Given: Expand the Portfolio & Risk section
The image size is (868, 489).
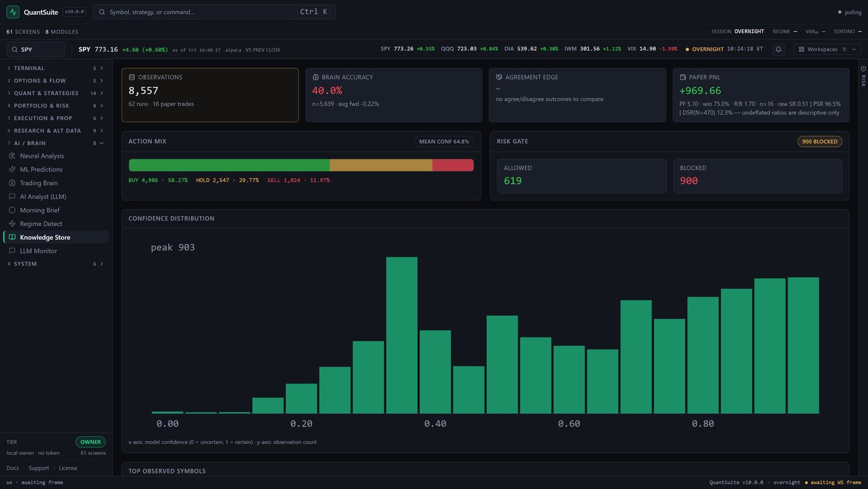Looking at the screenshot, I should (x=56, y=105).
